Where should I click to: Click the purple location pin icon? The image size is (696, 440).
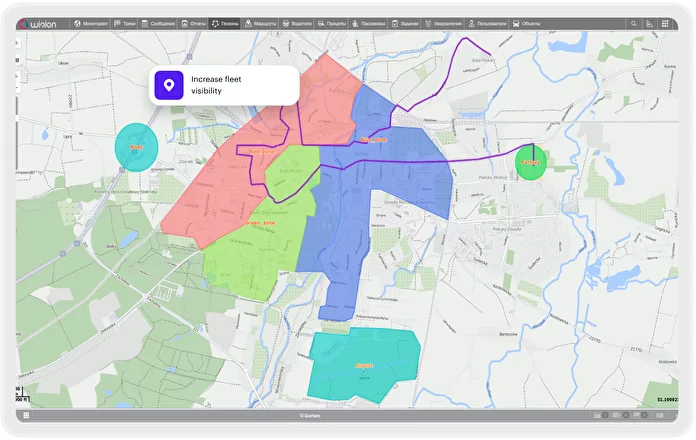coord(169,86)
